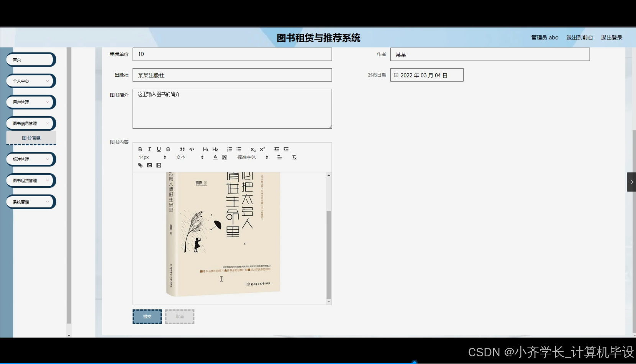Toggle italic formatting in editor toolbar
The height and width of the screenshot is (364, 636).
(149, 149)
